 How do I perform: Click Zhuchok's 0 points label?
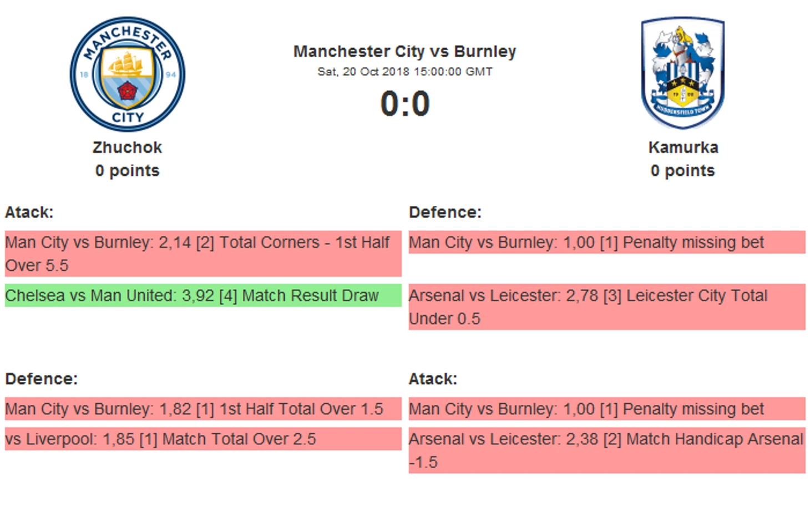128,171
